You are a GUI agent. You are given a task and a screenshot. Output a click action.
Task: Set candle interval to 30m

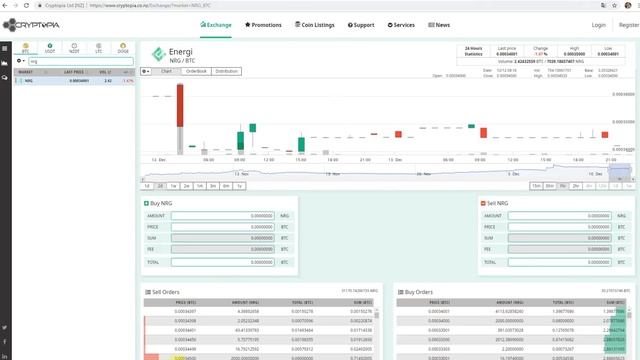550,186
